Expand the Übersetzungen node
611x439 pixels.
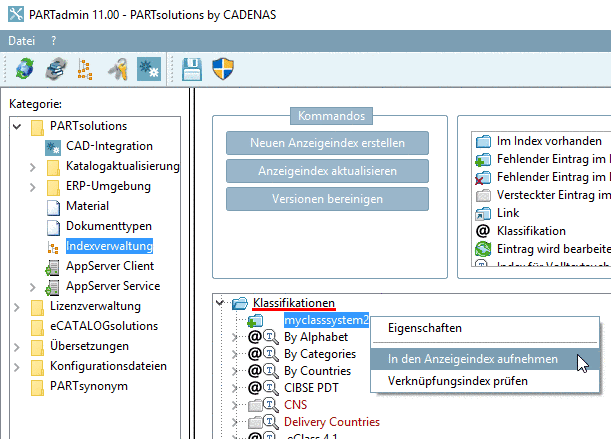[17, 347]
